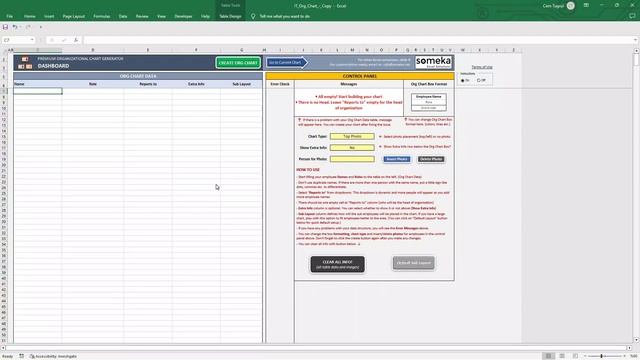Open the Help ribbon tab
The height and width of the screenshot is (360, 640).
205,16
